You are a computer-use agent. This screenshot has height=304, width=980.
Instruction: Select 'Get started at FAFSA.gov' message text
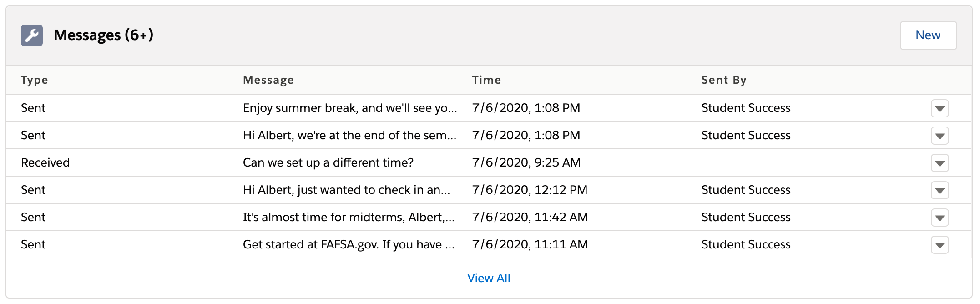point(349,244)
